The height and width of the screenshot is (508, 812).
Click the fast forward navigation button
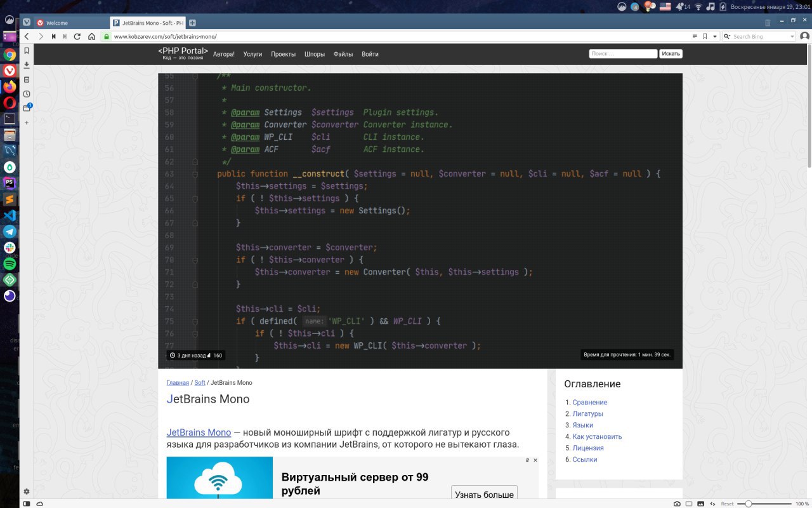pyautogui.click(x=65, y=37)
